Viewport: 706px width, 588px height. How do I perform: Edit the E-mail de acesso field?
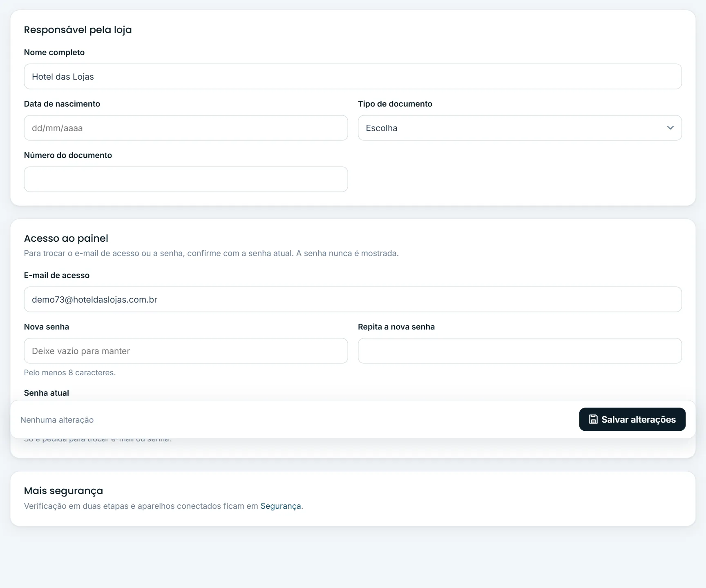pos(353,299)
